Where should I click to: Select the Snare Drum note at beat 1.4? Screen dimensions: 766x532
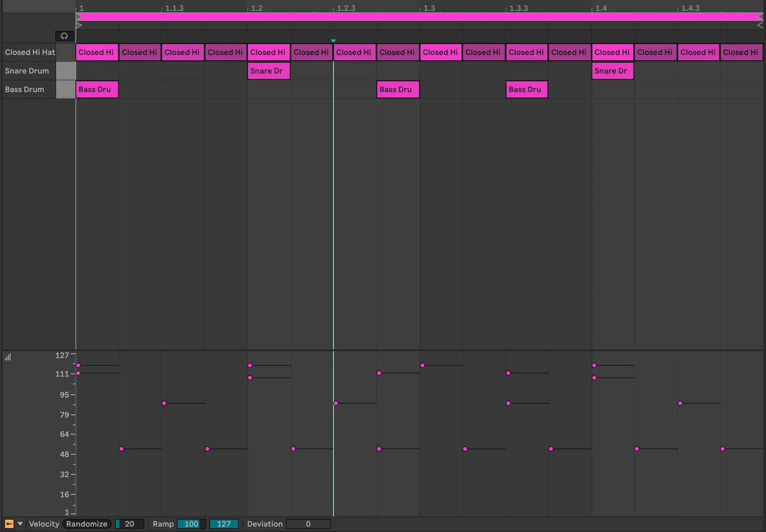613,71
